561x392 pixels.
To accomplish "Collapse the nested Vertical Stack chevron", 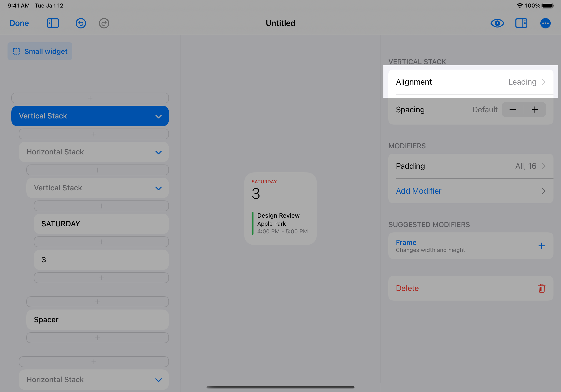I will [x=158, y=188].
